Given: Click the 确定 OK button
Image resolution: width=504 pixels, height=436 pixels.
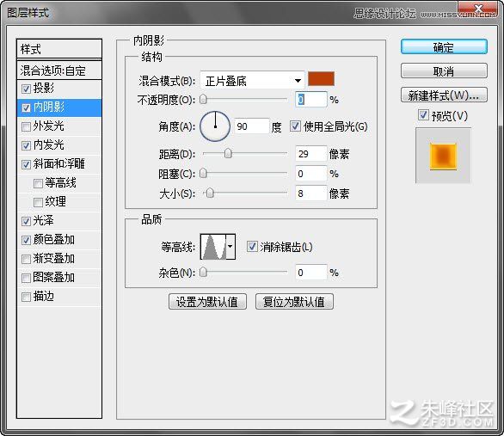Looking at the screenshot, I should (x=444, y=47).
